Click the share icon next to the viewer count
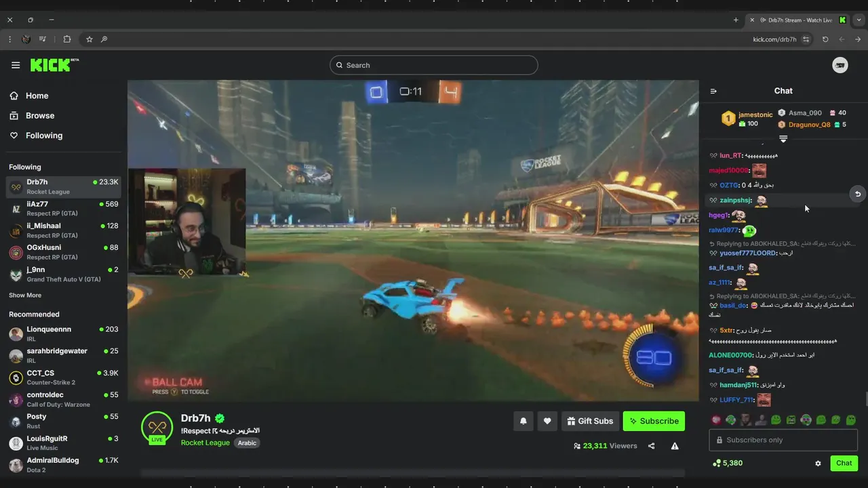 click(652, 446)
